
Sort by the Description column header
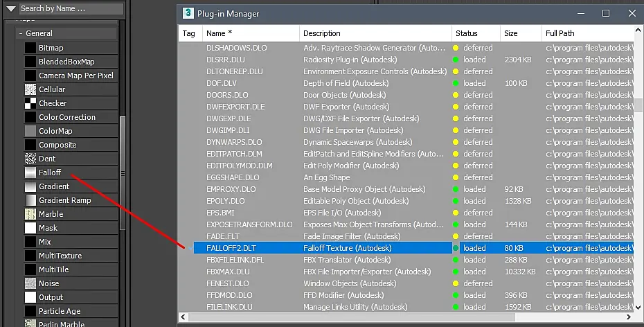(x=375, y=33)
